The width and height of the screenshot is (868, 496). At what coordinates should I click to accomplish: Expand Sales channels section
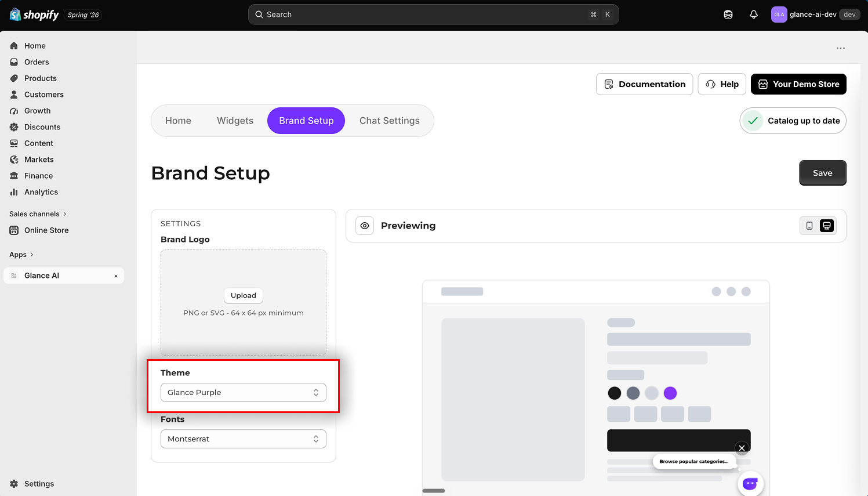tap(38, 214)
